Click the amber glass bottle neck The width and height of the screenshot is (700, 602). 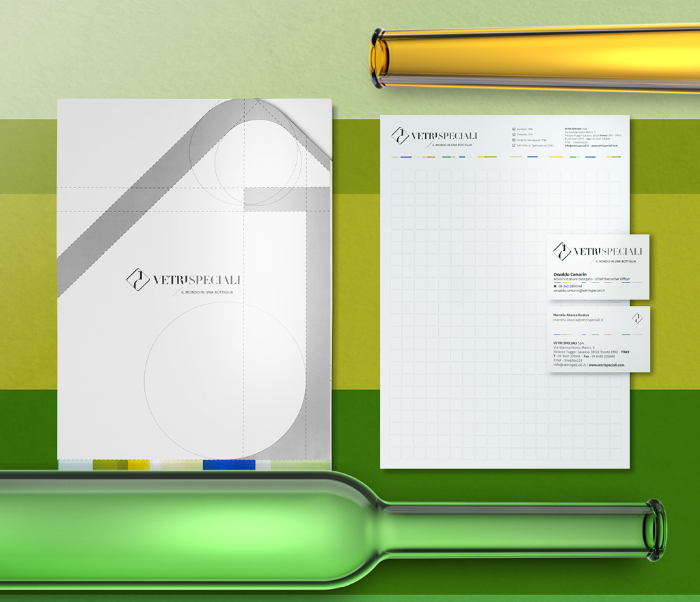[x=535, y=58]
